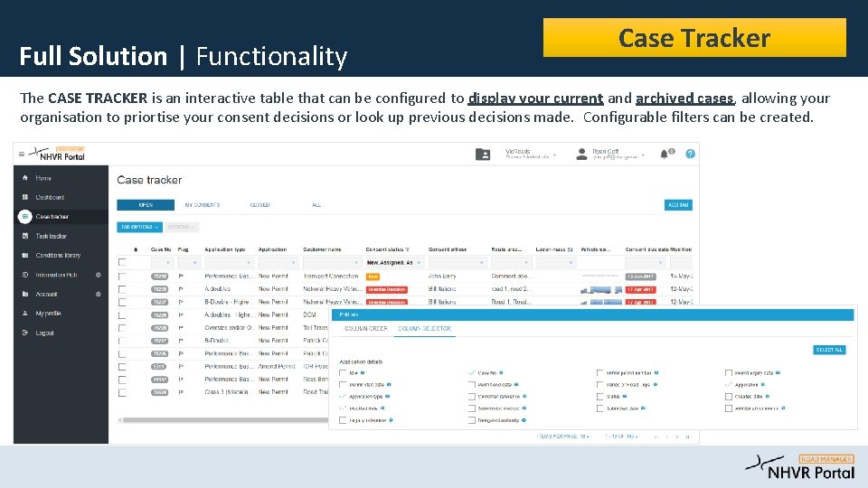
Task: Enable the Created date column checkbox
Action: pos(729,396)
